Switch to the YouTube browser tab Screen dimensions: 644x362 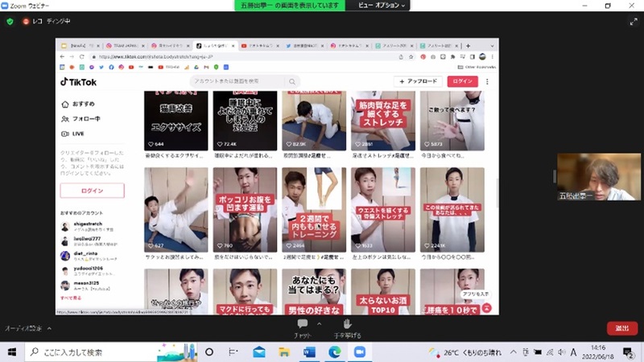tap(259, 46)
